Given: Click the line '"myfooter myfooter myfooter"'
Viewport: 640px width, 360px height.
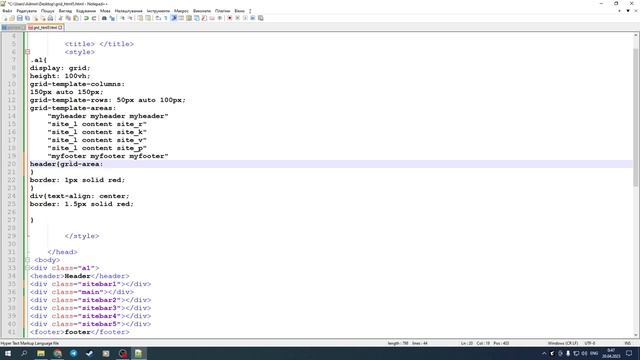Looking at the screenshot, I should (108, 156).
